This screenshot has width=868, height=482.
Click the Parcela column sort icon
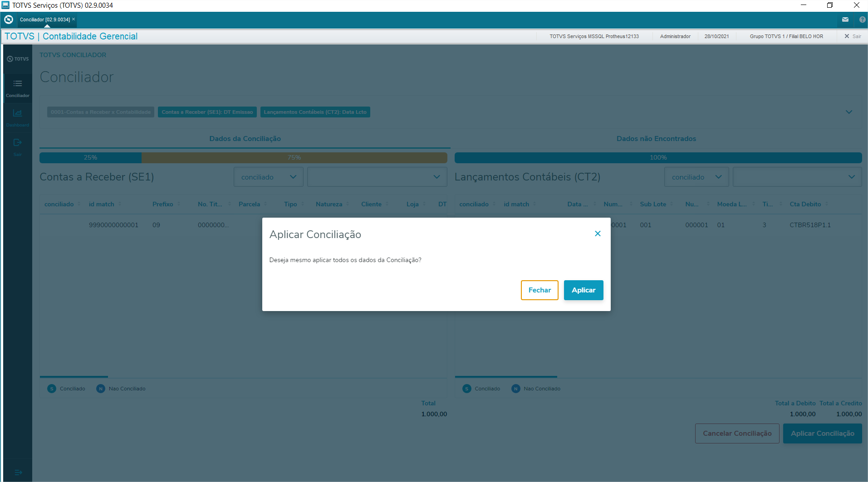point(265,204)
